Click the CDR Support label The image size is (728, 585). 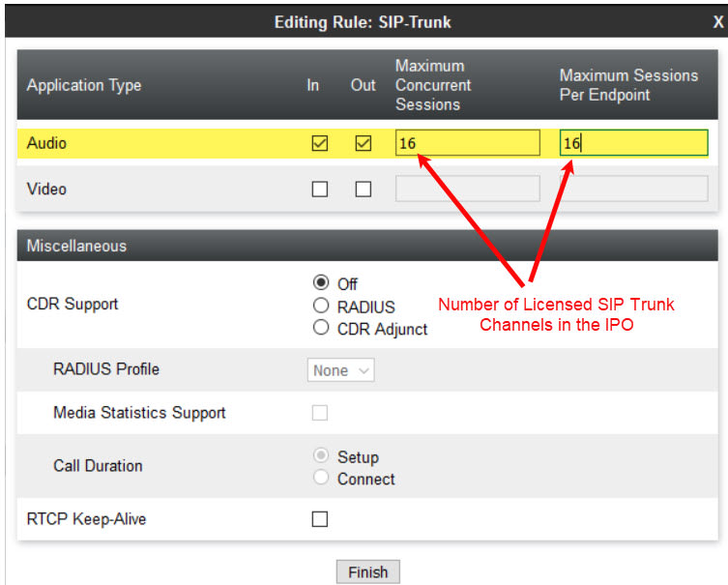click(x=73, y=305)
